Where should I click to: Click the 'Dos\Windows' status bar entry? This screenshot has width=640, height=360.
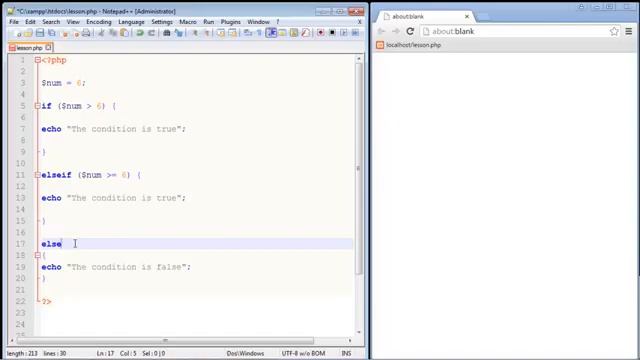[245, 353]
